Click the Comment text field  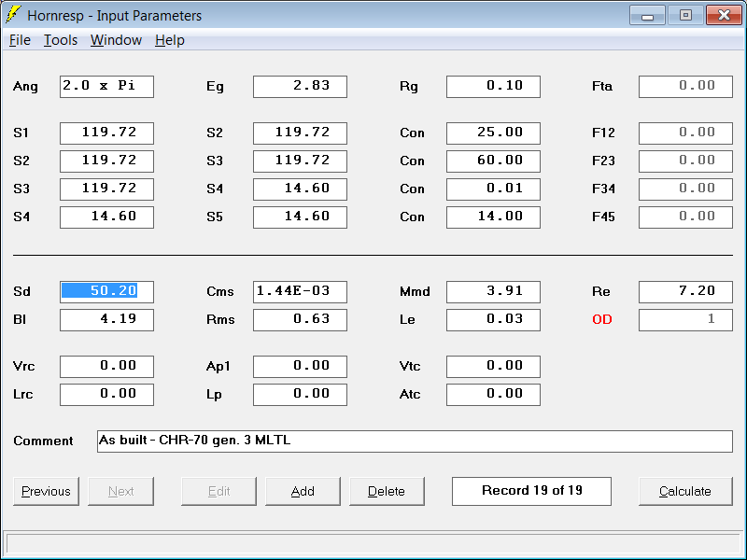click(x=415, y=441)
